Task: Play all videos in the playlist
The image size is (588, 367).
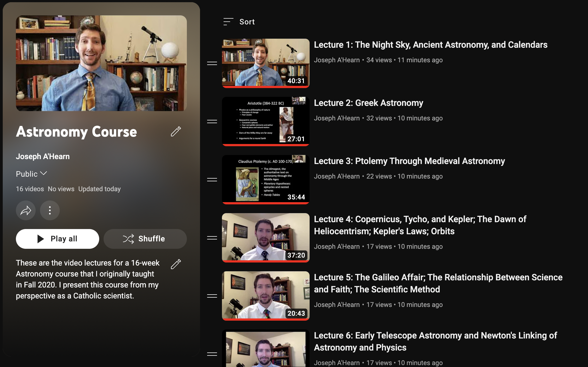Action: pyautogui.click(x=58, y=239)
